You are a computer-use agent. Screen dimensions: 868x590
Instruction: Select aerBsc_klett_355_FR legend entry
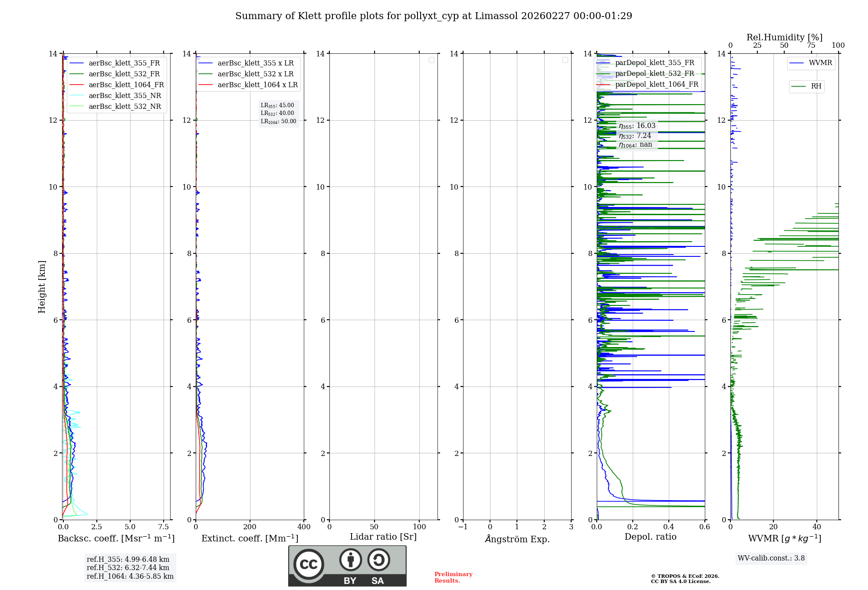pos(124,63)
